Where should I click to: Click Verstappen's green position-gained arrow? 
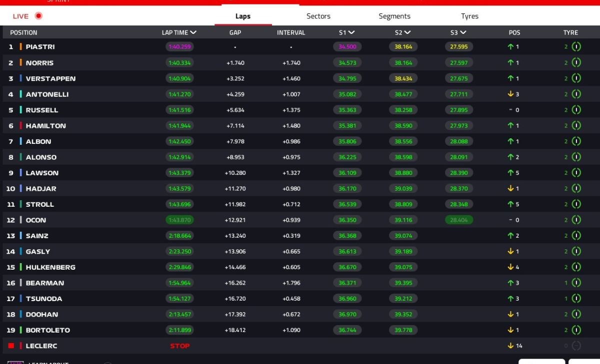tap(510, 78)
